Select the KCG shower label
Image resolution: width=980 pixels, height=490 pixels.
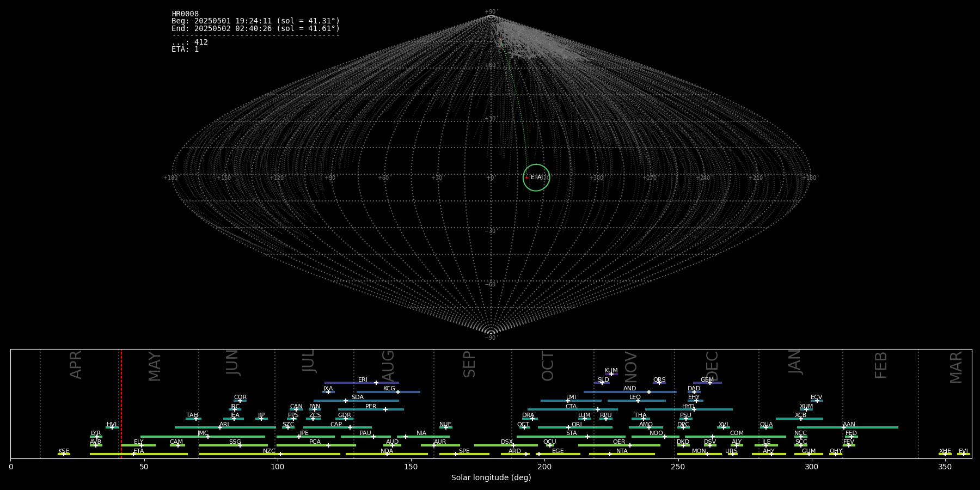(x=389, y=388)
